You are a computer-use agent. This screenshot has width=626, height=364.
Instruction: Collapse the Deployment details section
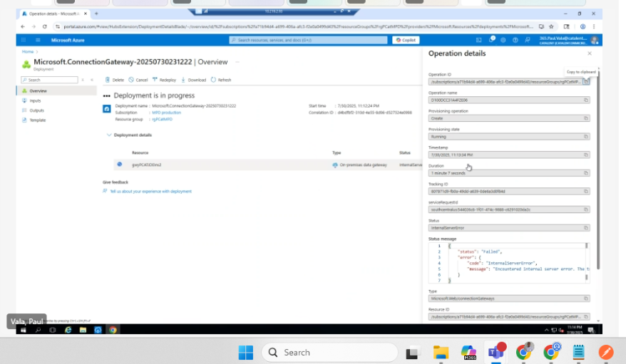(x=108, y=135)
